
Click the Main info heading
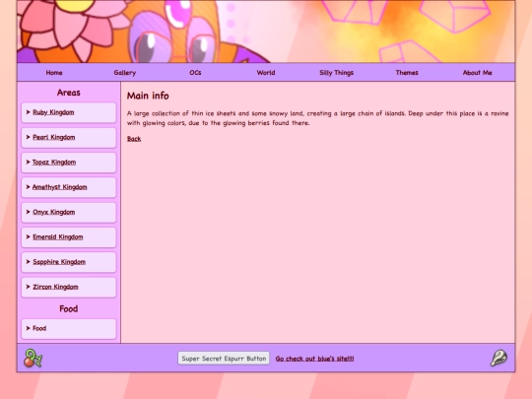[x=148, y=96]
